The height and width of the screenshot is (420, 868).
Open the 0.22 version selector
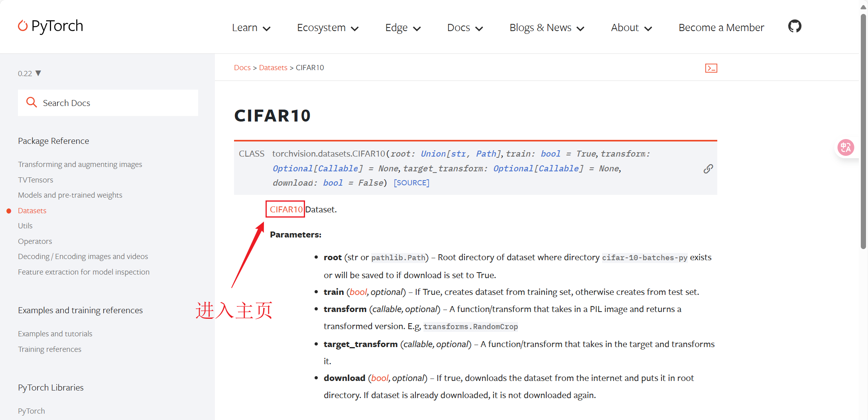pyautogui.click(x=30, y=73)
